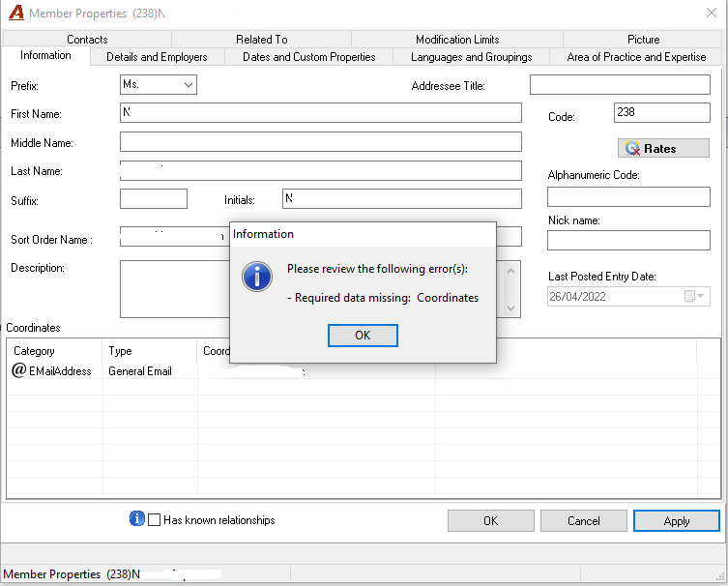Click the Last Name input field
The width and height of the screenshot is (728, 586).
coord(321,170)
